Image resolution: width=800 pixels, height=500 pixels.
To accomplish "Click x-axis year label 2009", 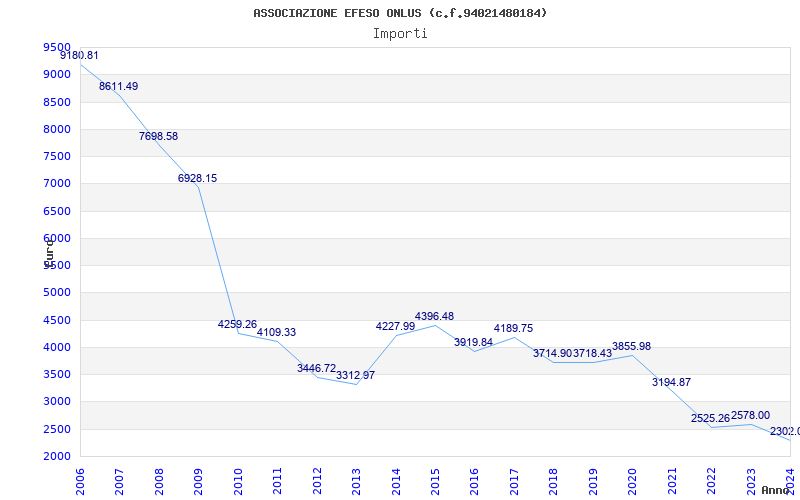I will tap(198, 482).
